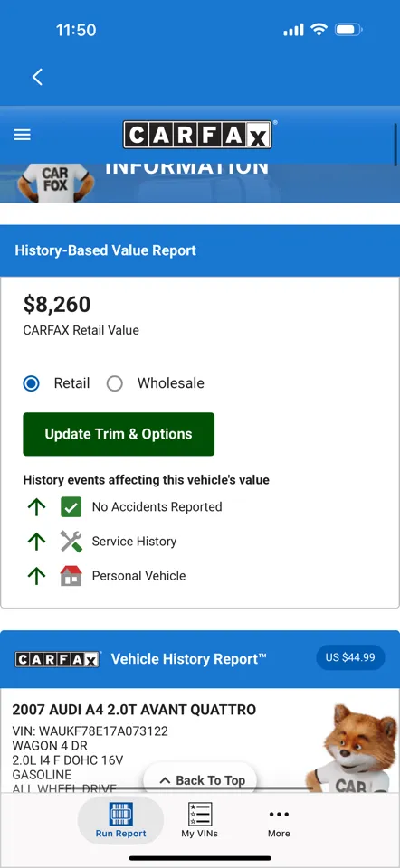Tap the back arrow chevron

coord(37,77)
